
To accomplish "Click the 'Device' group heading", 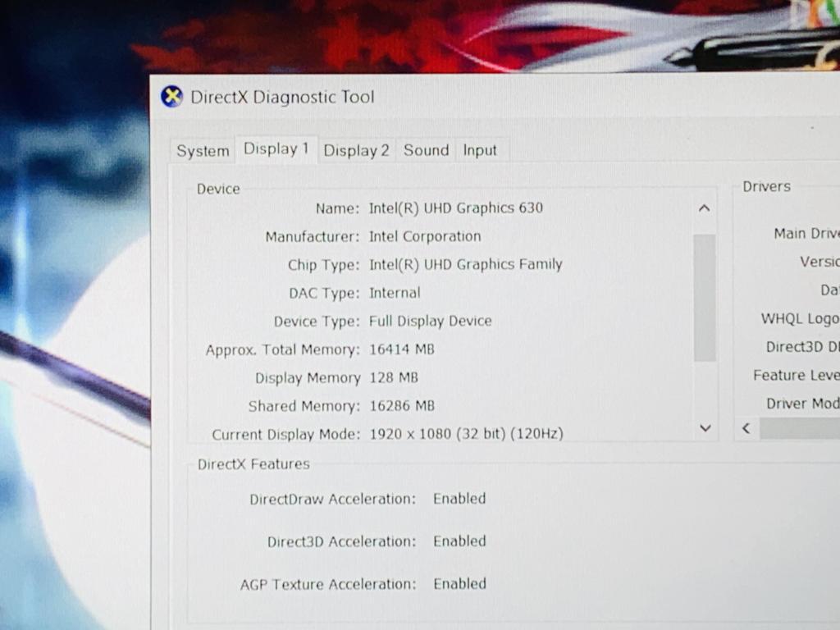I will click(x=218, y=189).
